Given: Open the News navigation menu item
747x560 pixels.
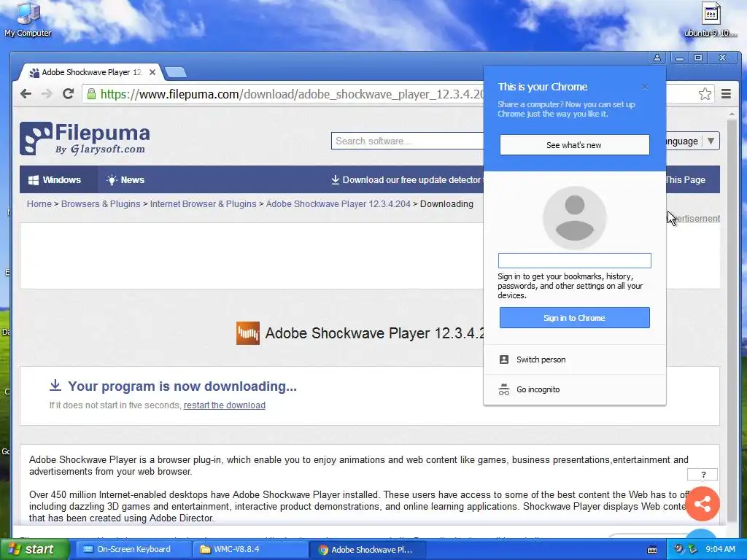Looking at the screenshot, I should click(x=125, y=180).
